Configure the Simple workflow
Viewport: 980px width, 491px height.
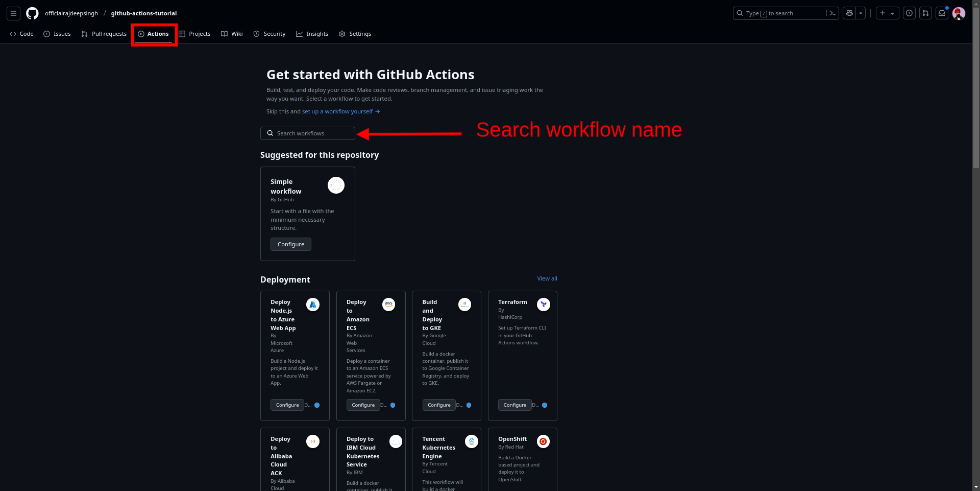click(x=291, y=244)
